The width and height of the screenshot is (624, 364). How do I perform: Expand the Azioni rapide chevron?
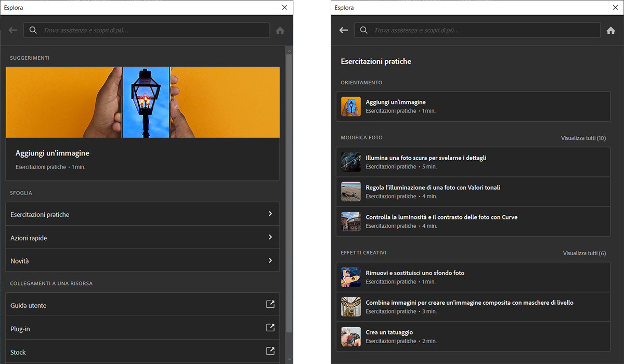click(x=270, y=237)
